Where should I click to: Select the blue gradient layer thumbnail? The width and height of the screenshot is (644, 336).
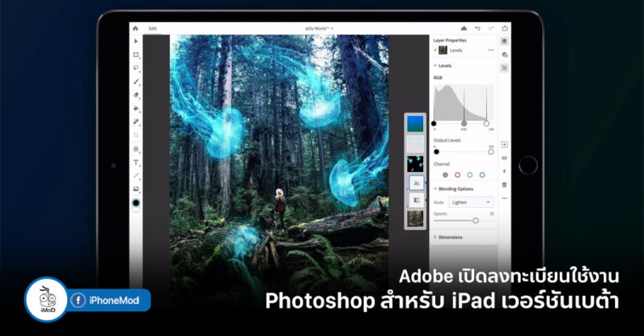415,124
